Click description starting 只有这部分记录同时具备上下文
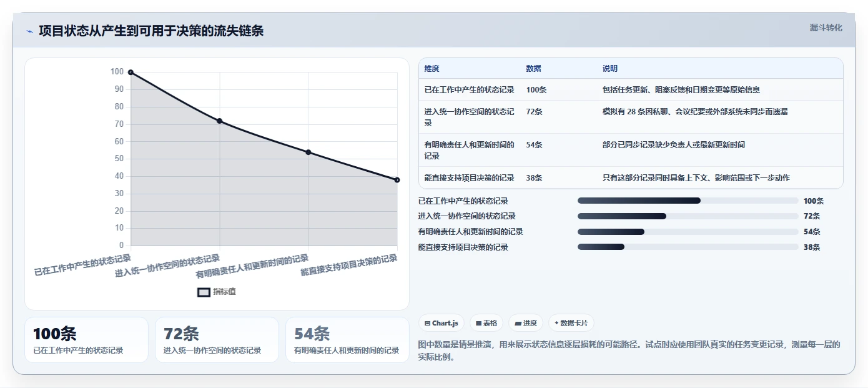 [x=696, y=178]
